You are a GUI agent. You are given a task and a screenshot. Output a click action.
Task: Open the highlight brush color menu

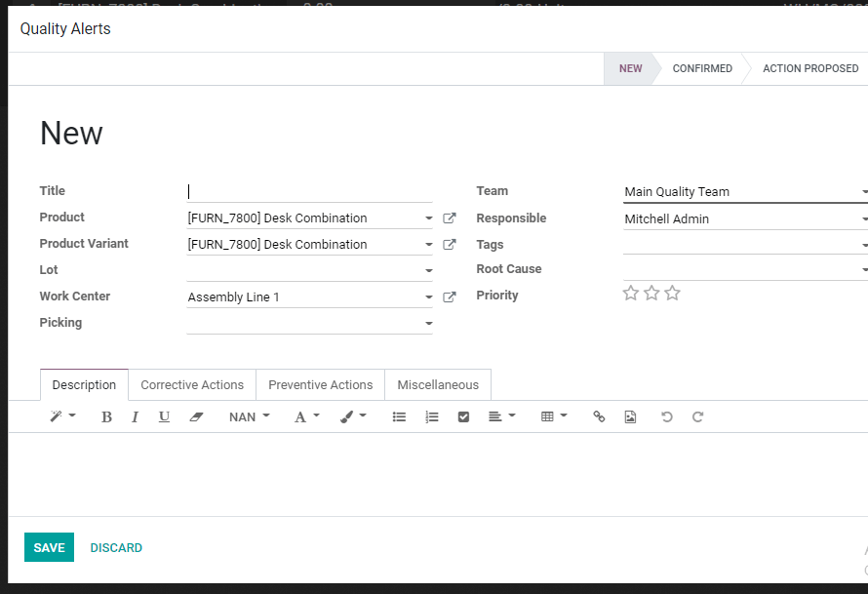353,416
